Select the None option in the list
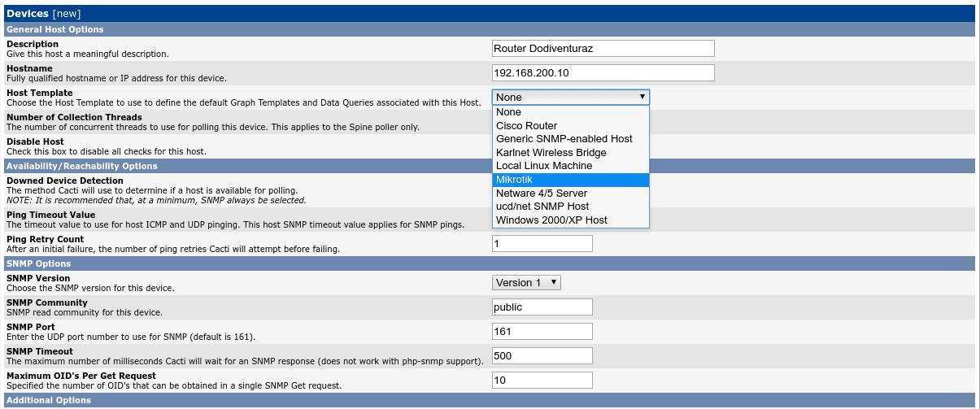The image size is (980, 409). click(x=571, y=112)
